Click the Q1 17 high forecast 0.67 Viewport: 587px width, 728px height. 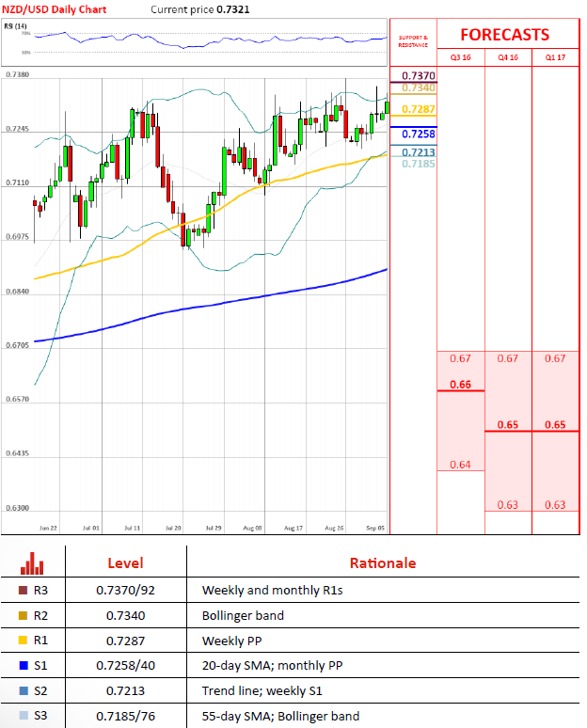[555, 358]
